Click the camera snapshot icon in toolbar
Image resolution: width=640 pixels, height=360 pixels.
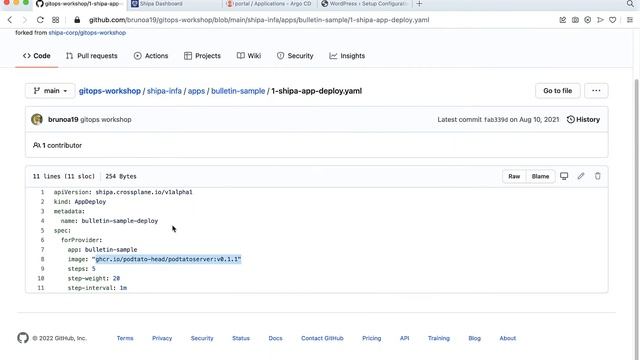(x=575, y=20)
